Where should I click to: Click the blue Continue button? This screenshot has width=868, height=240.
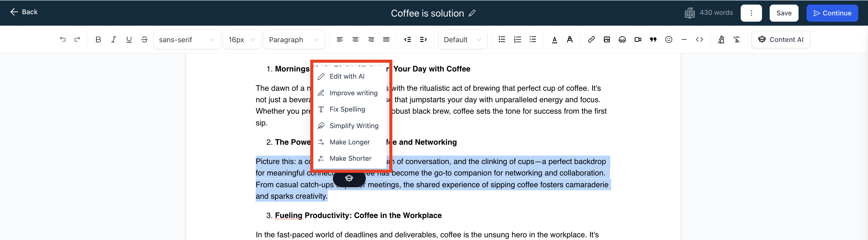pos(832,13)
